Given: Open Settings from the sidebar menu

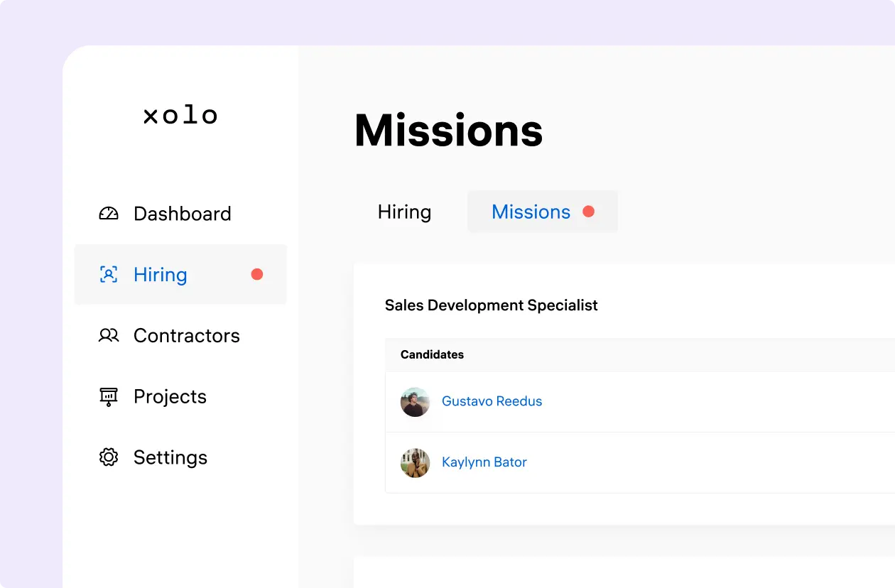Looking at the screenshot, I should [170, 457].
